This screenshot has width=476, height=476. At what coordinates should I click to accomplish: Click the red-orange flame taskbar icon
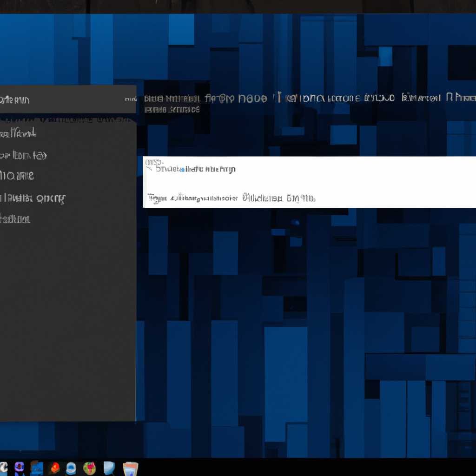(55, 468)
